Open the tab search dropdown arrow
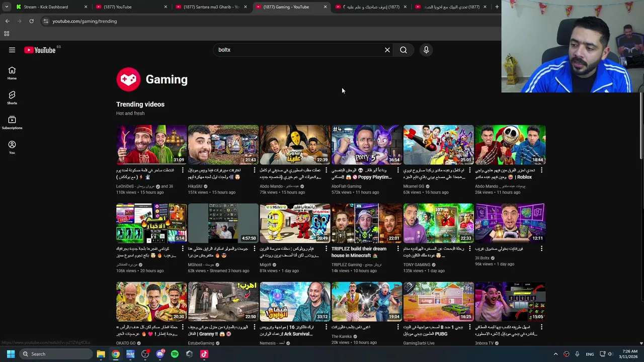 pos(7,7)
